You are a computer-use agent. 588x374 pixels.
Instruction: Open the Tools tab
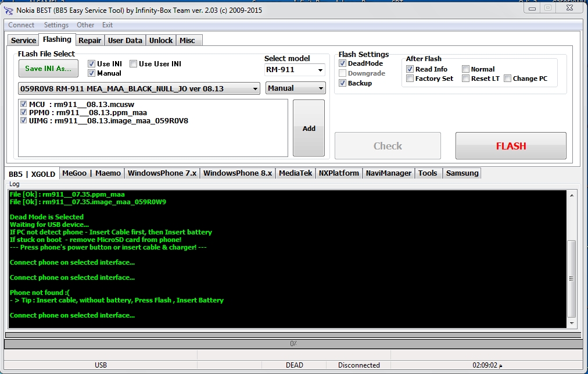coord(428,173)
